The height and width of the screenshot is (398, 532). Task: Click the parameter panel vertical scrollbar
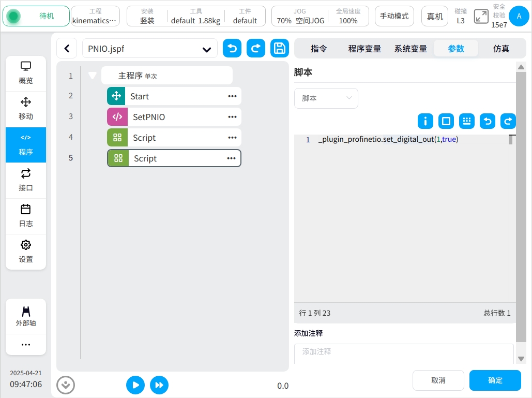(521, 207)
